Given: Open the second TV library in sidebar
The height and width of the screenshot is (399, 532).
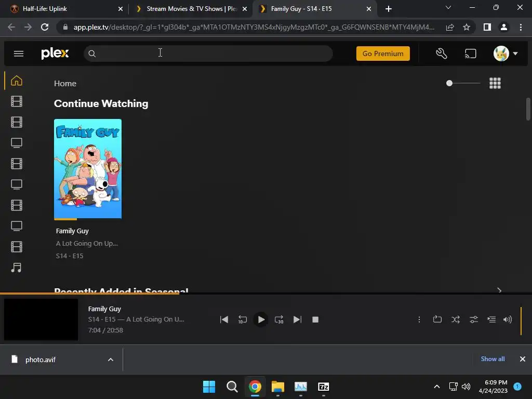Looking at the screenshot, I should [x=16, y=184].
